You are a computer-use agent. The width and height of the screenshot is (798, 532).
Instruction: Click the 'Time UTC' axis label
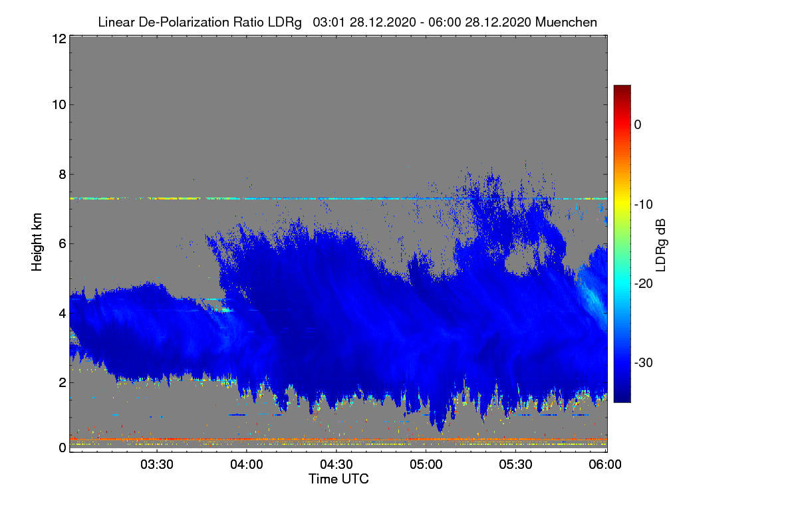click(x=338, y=479)
